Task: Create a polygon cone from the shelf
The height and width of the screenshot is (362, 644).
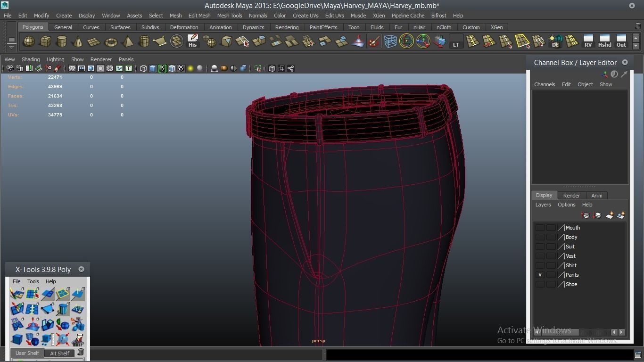Action: pyautogui.click(x=78, y=41)
